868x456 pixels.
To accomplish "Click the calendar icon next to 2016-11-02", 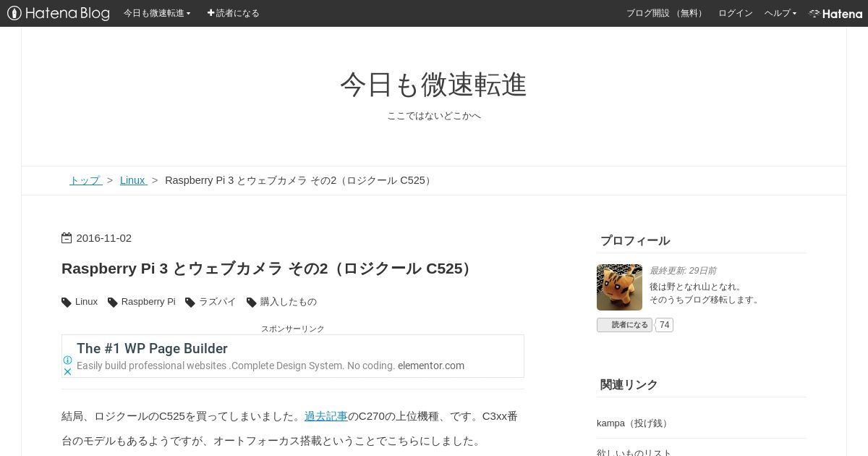I will tap(67, 238).
